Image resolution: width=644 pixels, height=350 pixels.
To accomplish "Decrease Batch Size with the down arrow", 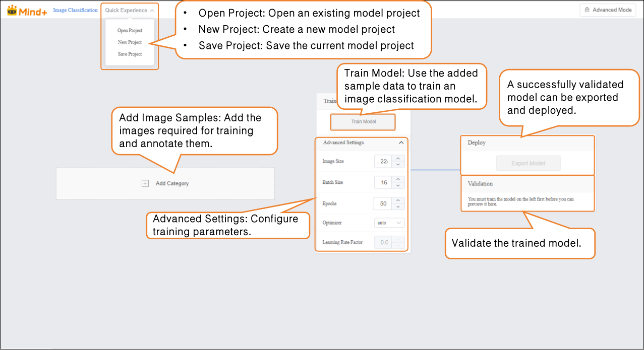I will tap(398, 186).
